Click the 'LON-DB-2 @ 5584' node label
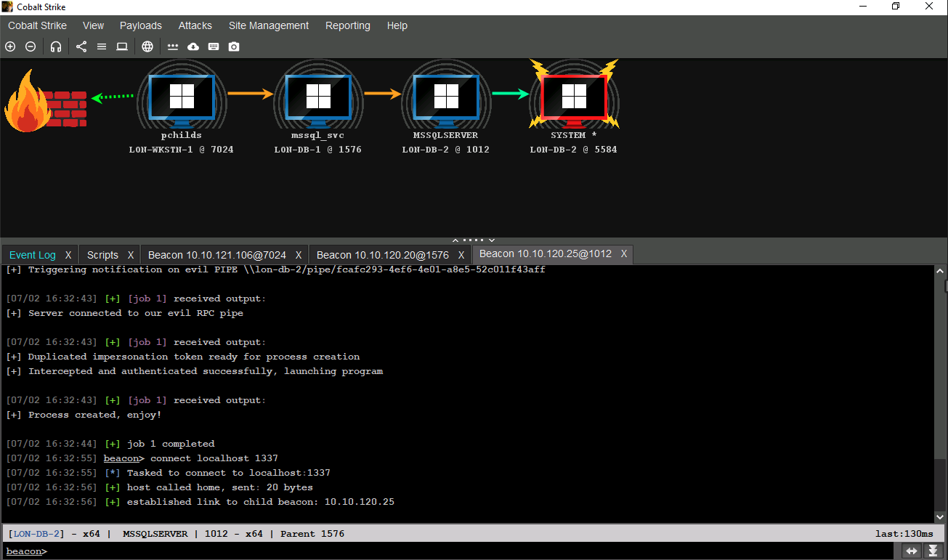Screen dimensions: 948x560 (573, 150)
